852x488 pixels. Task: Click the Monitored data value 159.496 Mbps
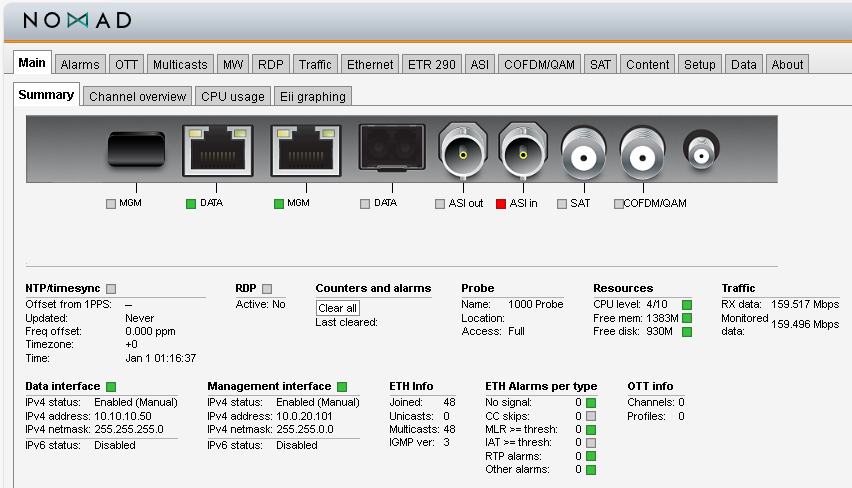coord(805,324)
